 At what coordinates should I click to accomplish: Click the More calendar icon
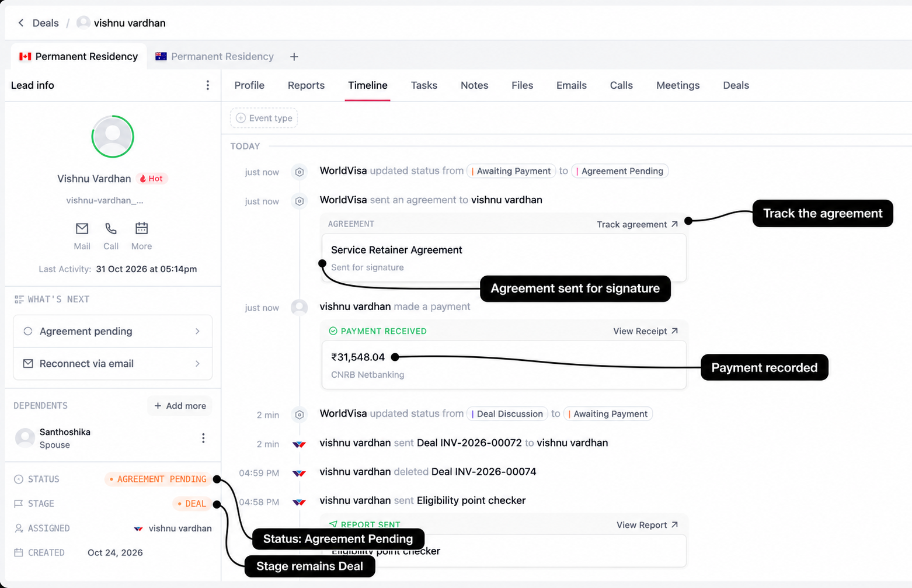pos(141,228)
